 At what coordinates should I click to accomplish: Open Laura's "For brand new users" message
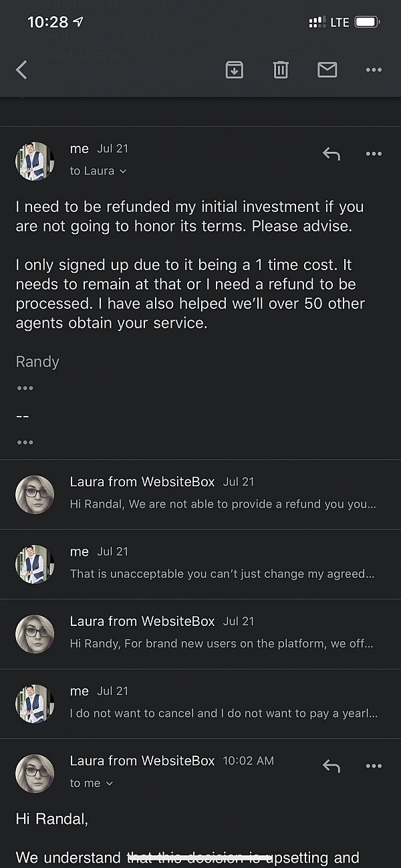pos(200,633)
